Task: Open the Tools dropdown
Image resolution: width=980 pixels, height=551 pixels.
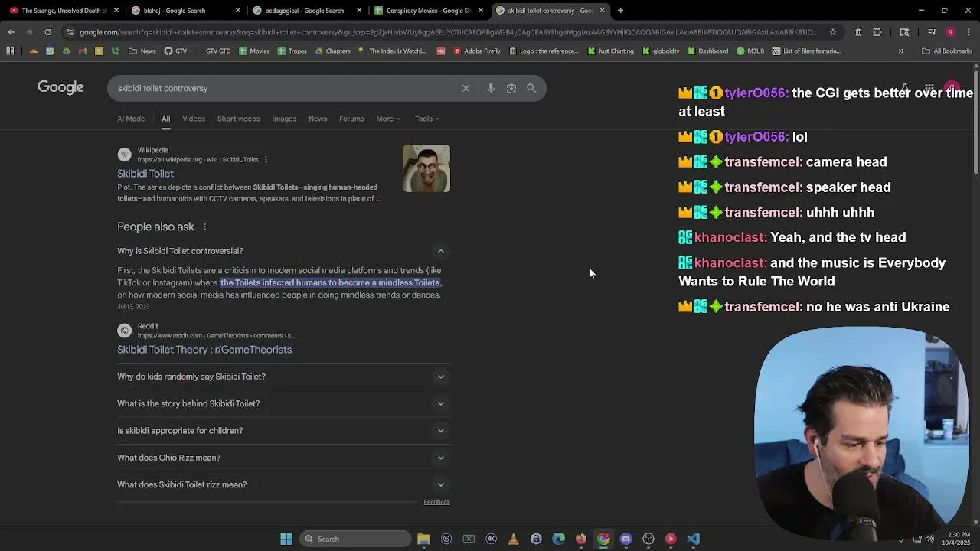Action: pyautogui.click(x=427, y=119)
